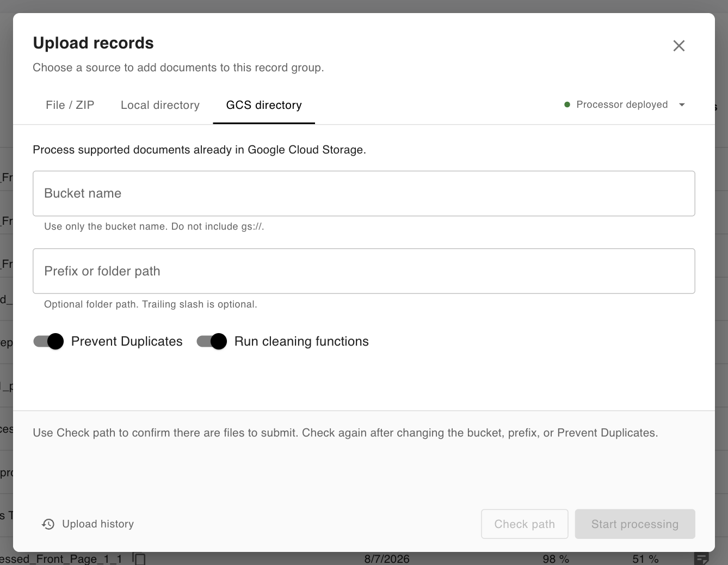Select the GCS directory tab
This screenshot has height=565, width=728.
(264, 105)
